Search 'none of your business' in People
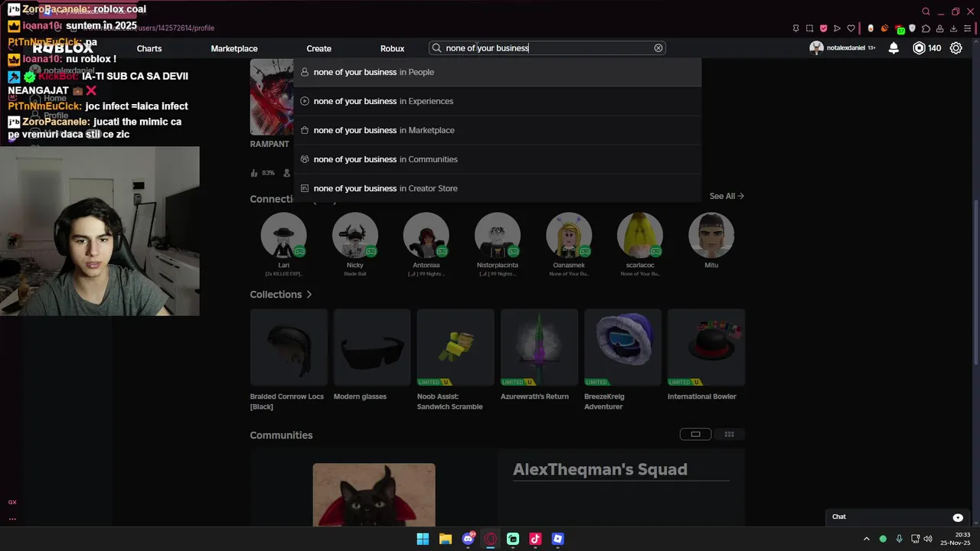The image size is (980, 551). (497, 72)
